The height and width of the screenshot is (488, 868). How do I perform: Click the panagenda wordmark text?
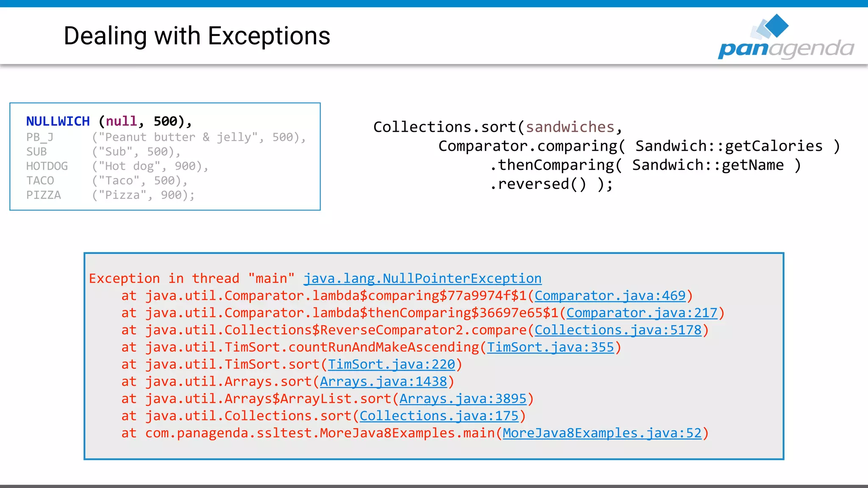click(786, 49)
